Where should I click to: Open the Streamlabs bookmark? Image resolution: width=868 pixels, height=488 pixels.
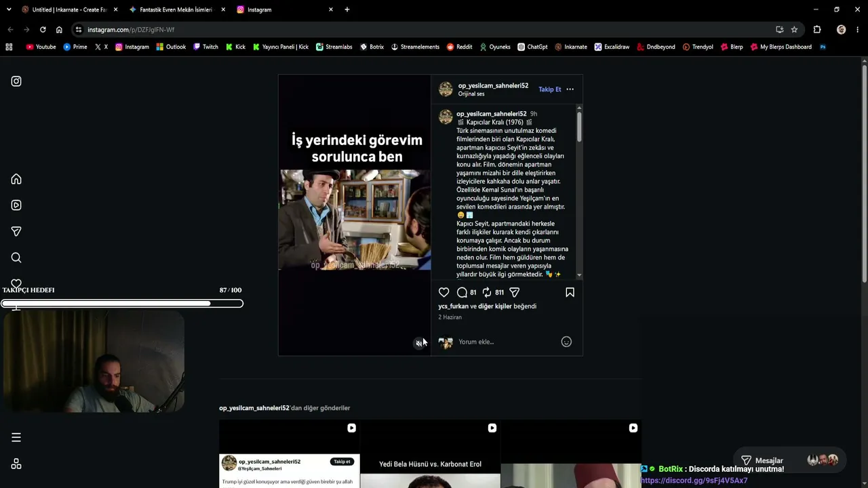(x=334, y=47)
